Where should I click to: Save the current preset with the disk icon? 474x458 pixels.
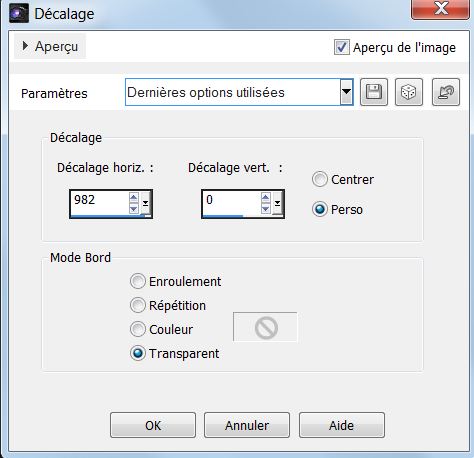(x=374, y=92)
